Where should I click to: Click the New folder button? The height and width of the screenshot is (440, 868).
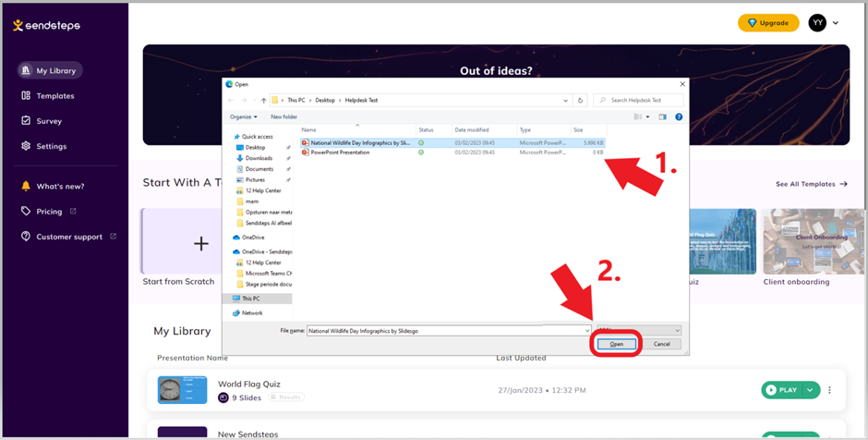tap(283, 116)
